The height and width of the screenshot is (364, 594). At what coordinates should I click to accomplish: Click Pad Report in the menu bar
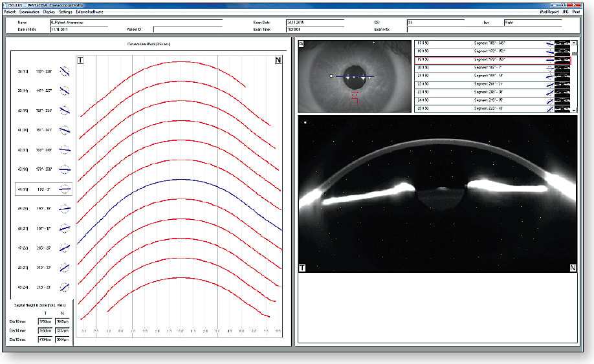549,12
